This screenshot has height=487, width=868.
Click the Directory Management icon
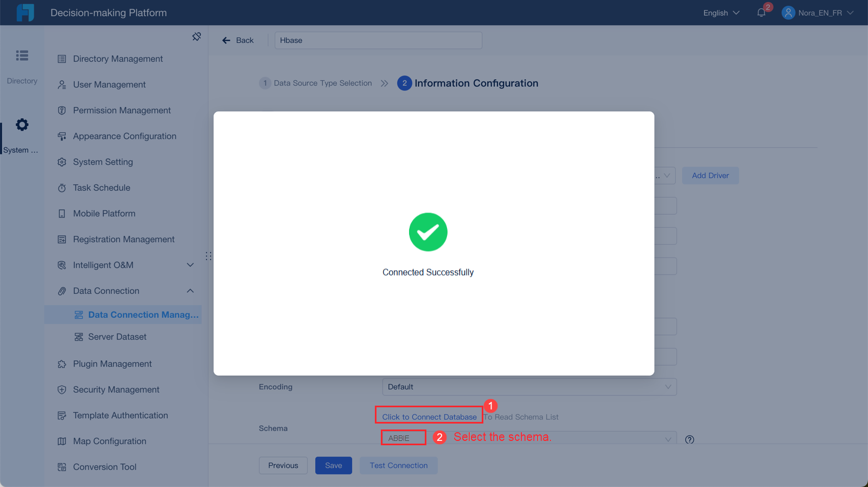[x=62, y=59]
